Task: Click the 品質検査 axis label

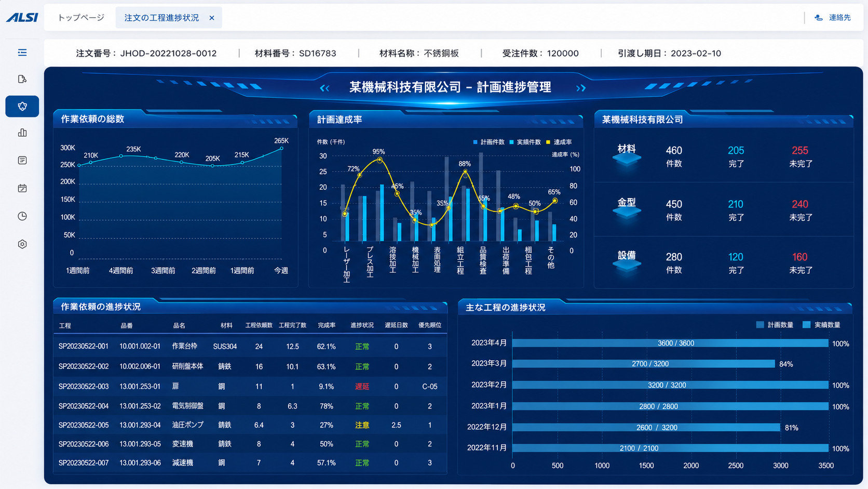Action: 483,260
